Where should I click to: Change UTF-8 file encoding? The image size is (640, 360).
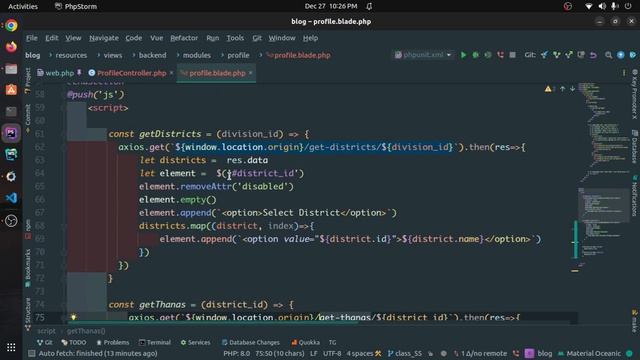(332, 353)
